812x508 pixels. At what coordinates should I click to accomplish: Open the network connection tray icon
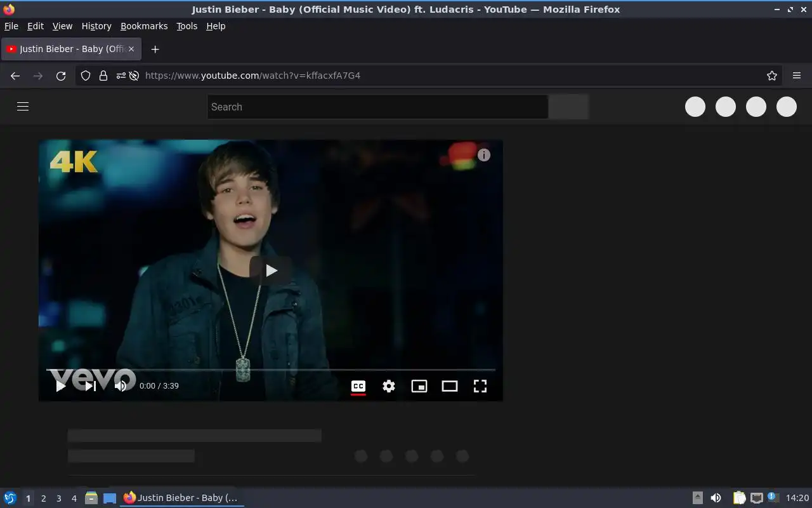[756, 498]
